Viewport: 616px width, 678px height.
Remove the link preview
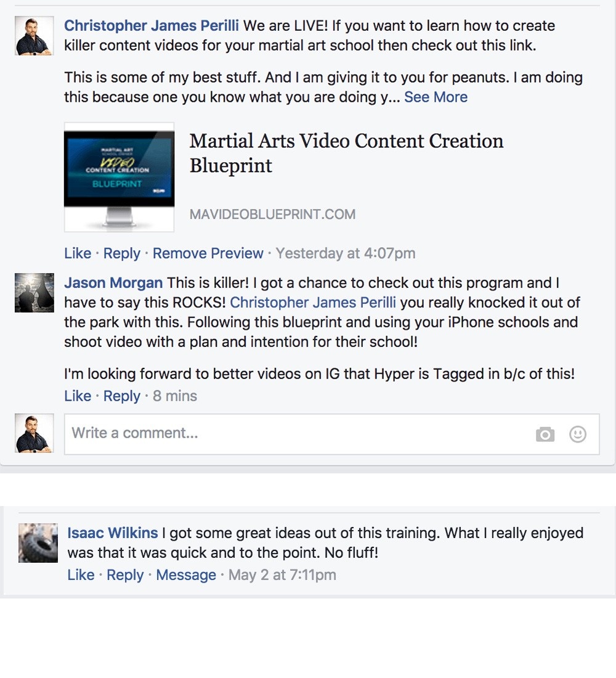tap(208, 253)
